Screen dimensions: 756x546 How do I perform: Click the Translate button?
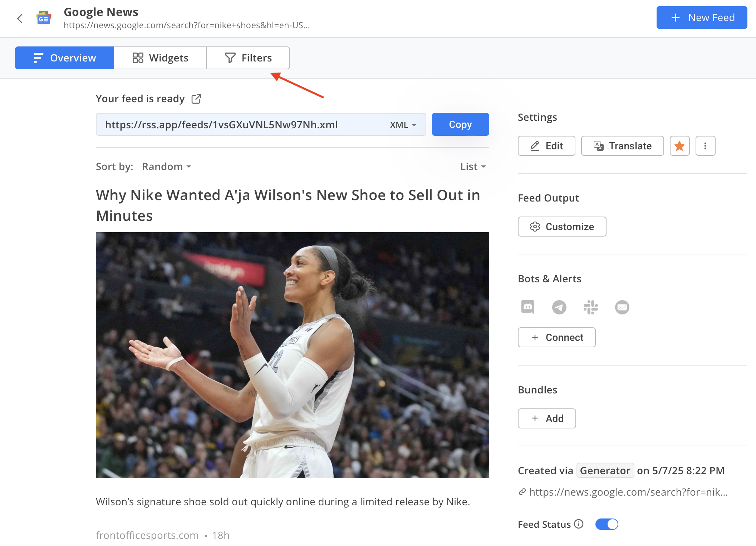point(622,146)
